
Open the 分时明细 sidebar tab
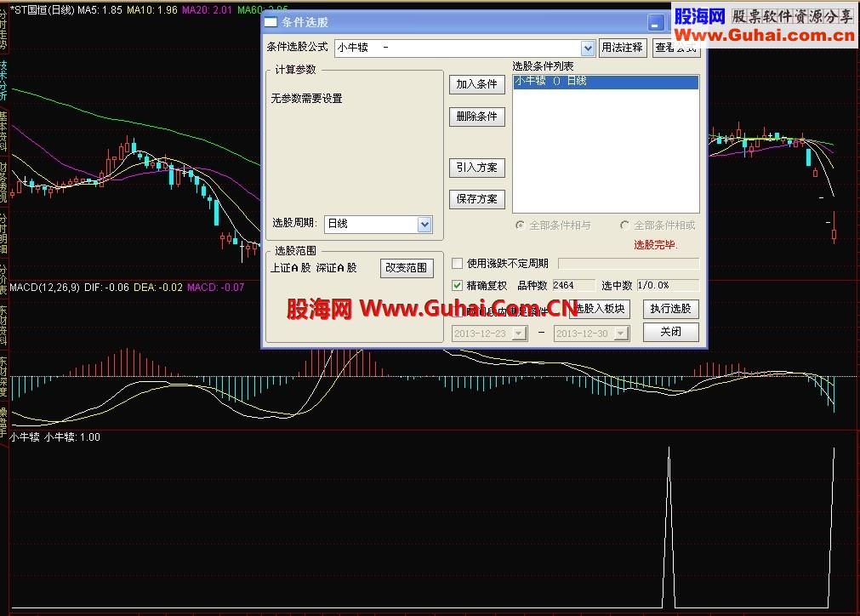(x=3, y=233)
